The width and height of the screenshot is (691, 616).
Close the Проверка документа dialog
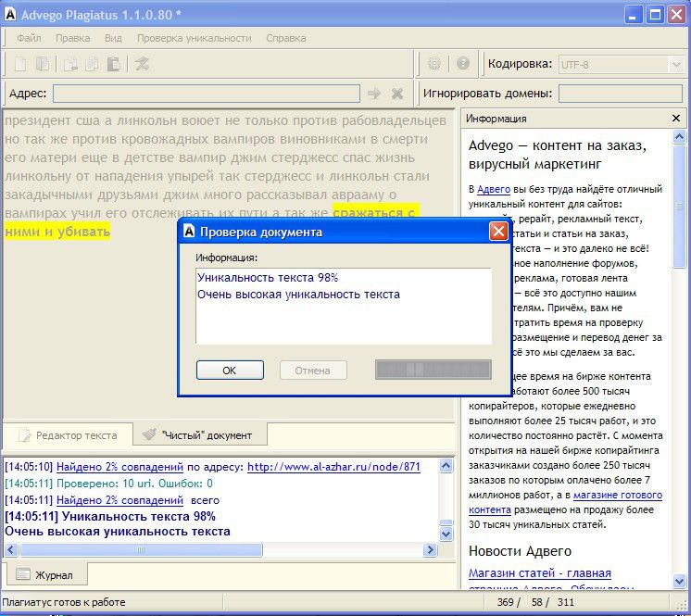tap(498, 232)
